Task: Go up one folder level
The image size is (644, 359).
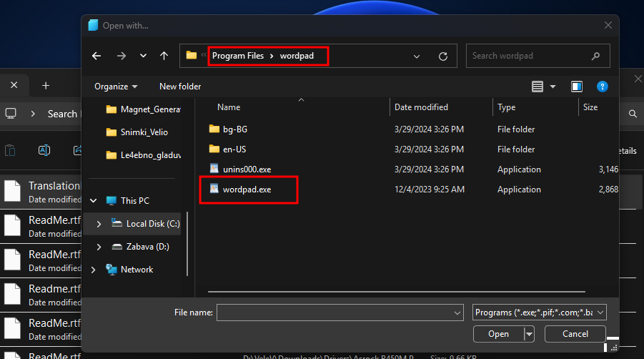Action: click(x=164, y=56)
